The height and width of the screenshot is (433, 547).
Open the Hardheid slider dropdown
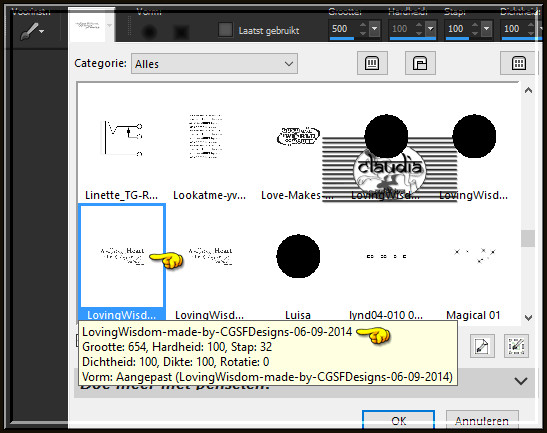coord(431,29)
